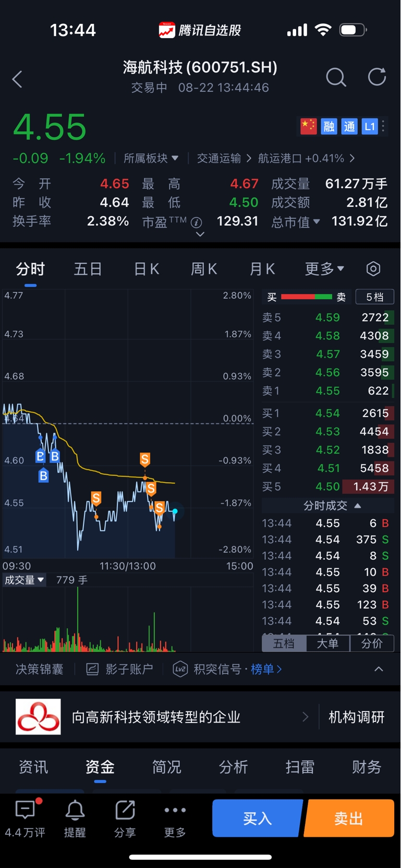
Task: Open the three-dot badge options
Action: pyautogui.click(x=383, y=126)
